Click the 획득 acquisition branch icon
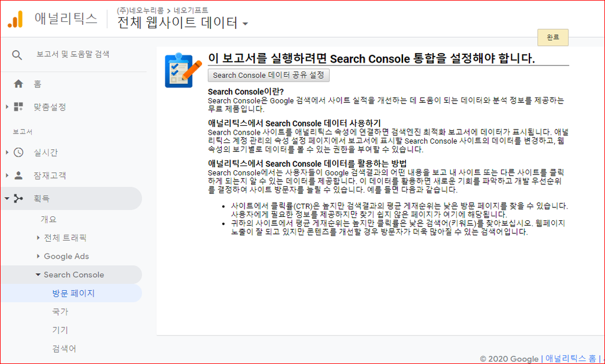This screenshot has height=364, width=605. pyautogui.click(x=18, y=199)
